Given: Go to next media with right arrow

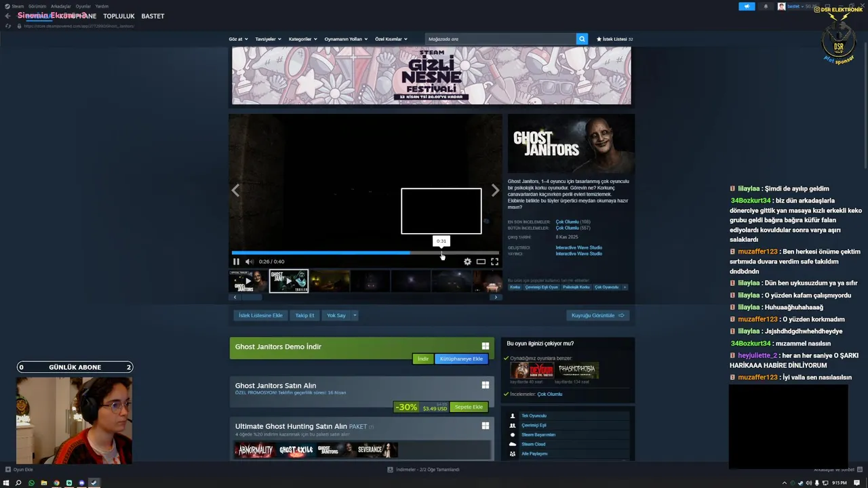Looking at the screenshot, I should click(495, 190).
